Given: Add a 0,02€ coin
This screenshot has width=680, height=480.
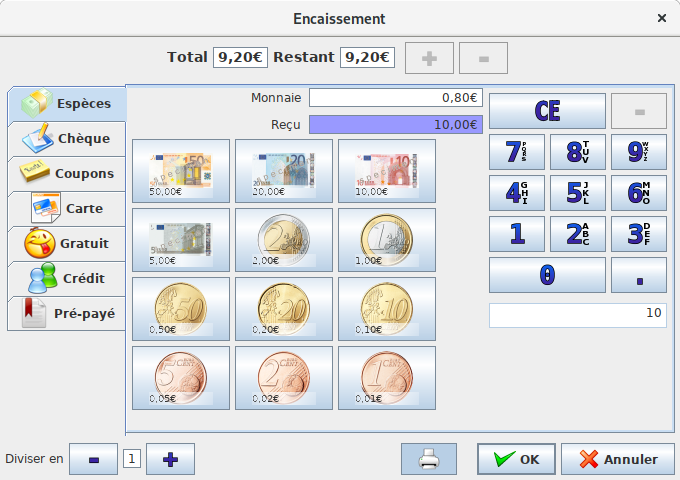Looking at the screenshot, I should tap(284, 378).
